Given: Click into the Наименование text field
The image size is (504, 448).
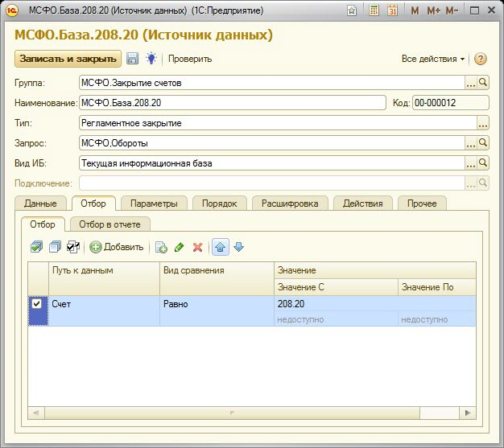Looking at the screenshot, I should pyautogui.click(x=232, y=102).
